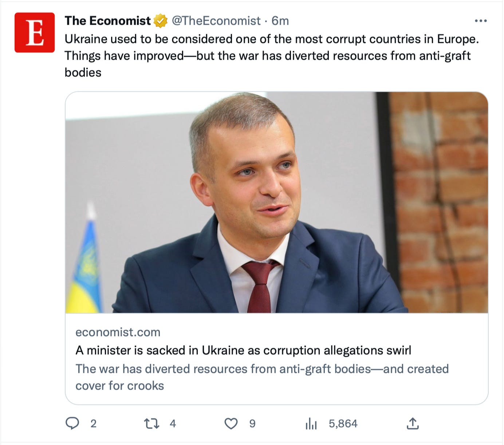Open the article preview photo of the minister
The height and width of the screenshot is (445, 504).
pyautogui.click(x=276, y=202)
